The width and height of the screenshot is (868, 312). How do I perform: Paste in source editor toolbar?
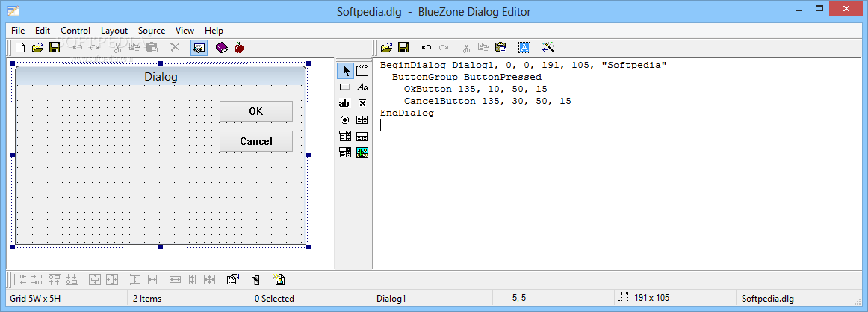[500, 48]
